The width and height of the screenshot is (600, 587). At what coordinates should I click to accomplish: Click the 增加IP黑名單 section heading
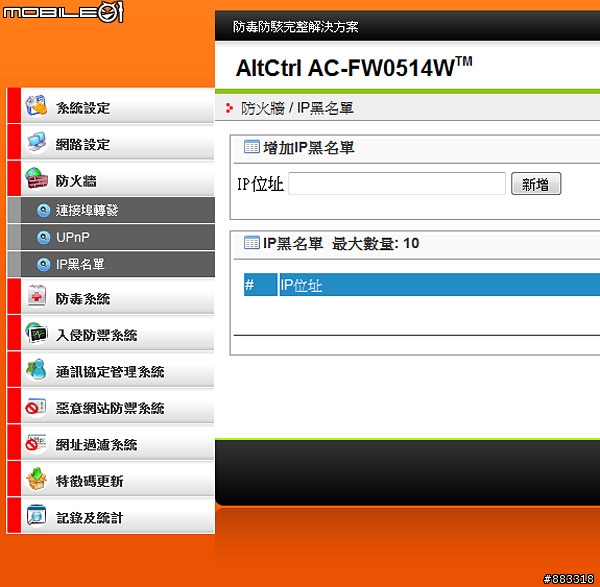point(309,147)
